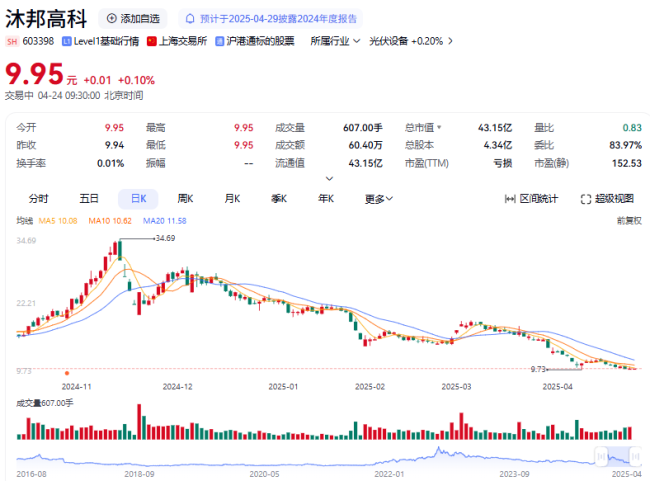Switch to 月K monthly candlestick view
The image size is (650, 481).
[232, 199]
